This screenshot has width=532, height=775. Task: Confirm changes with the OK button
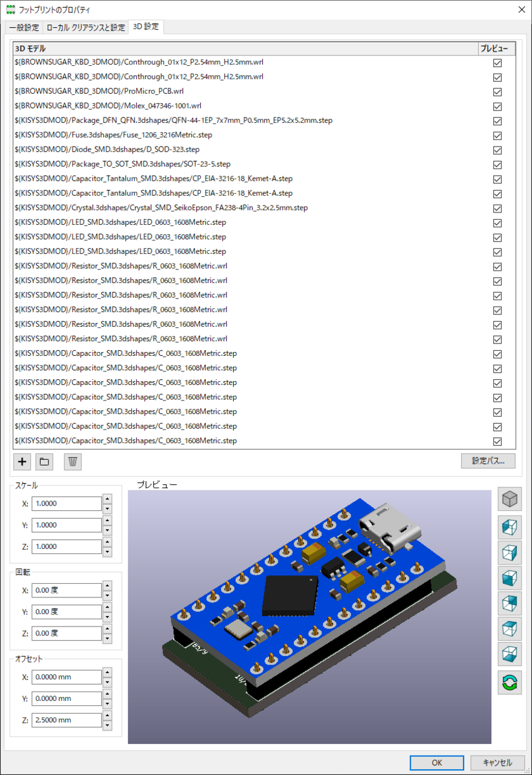point(436,763)
